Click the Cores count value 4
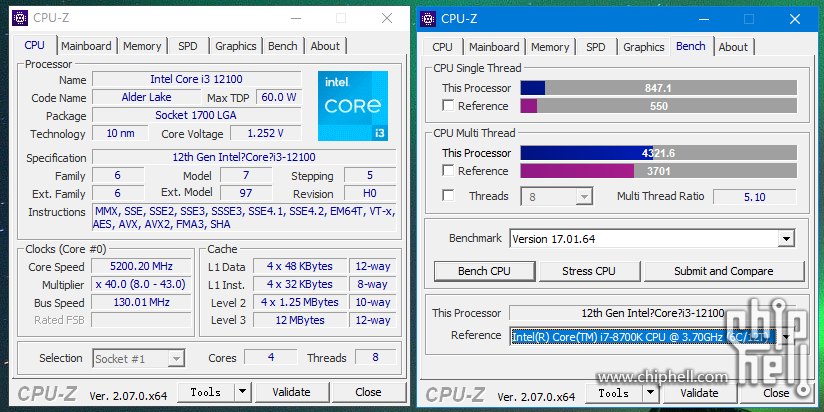Viewport: 824px width, 412px height. coord(271,357)
